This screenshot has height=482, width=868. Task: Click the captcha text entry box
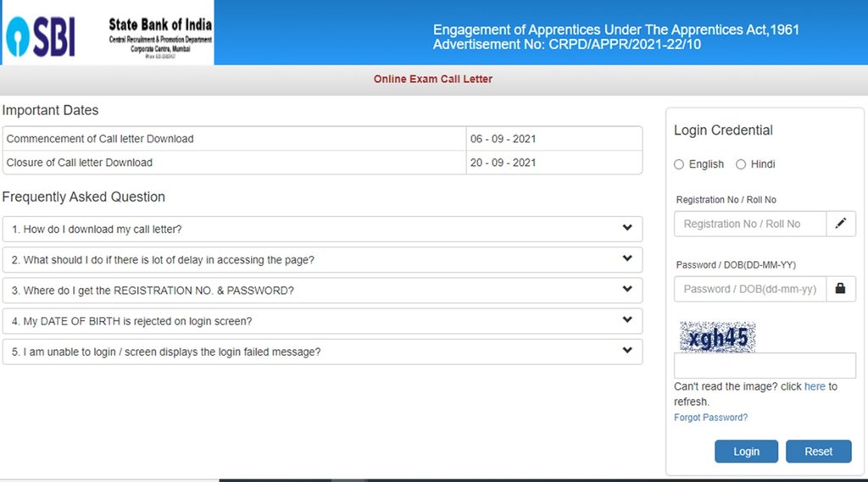coord(765,366)
